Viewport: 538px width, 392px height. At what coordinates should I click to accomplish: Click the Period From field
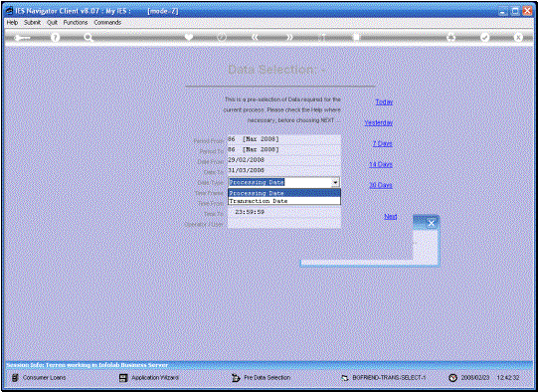pyautogui.click(x=284, y=139)
